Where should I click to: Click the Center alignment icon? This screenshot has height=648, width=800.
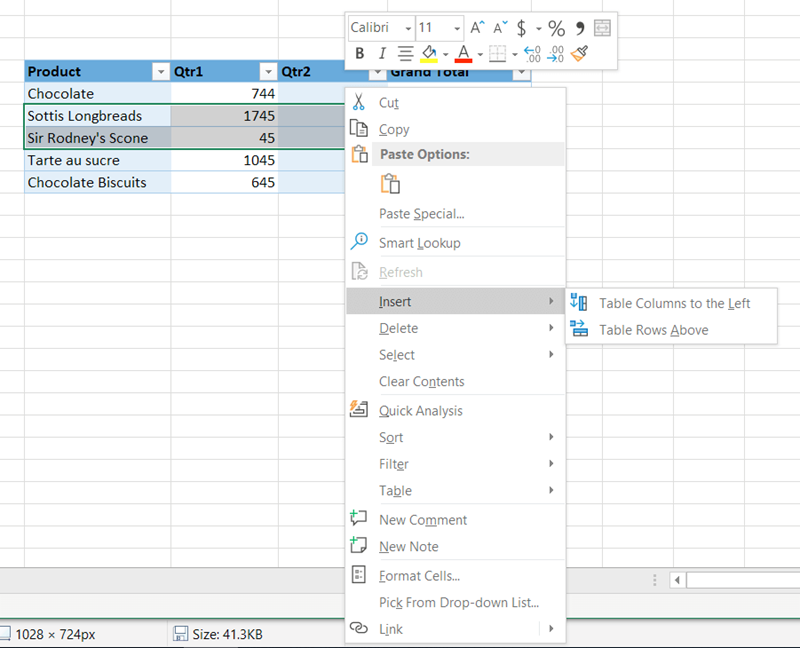(405, 54)
